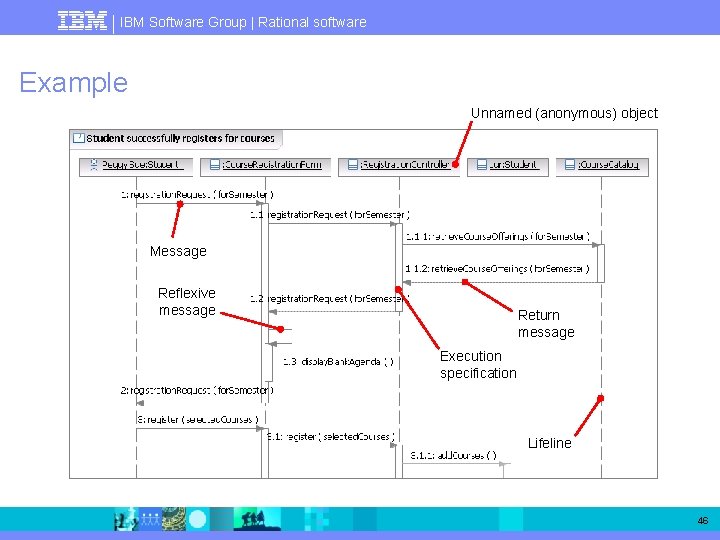This screenshot has width=720, height=540.
Task: Select the 3: register (selectedCourses) message
Action: point(198,419)
